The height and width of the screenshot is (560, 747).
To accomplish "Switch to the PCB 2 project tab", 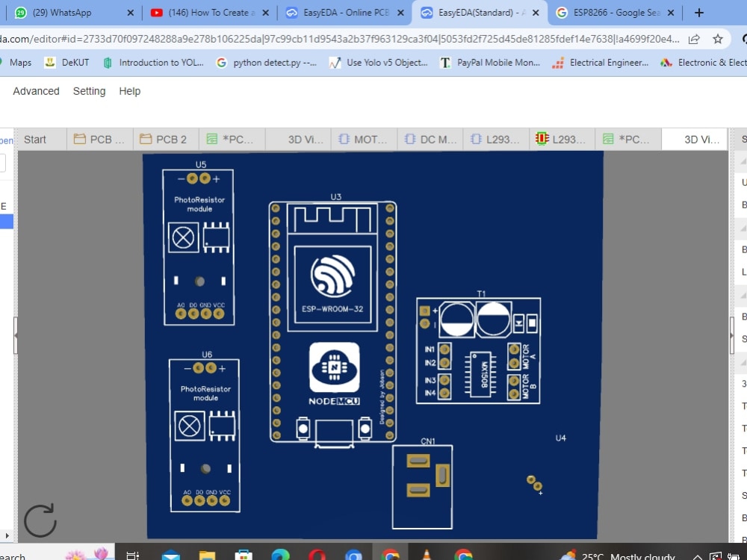I will [x=166, y=140].
